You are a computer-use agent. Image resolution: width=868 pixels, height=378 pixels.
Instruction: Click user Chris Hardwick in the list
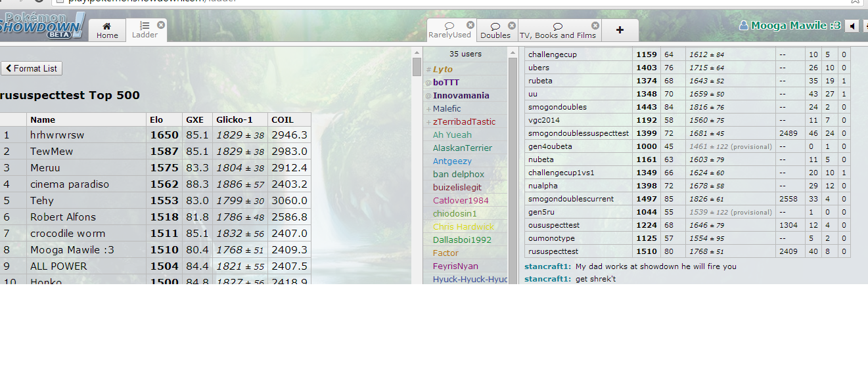click(x=463, y=226)
